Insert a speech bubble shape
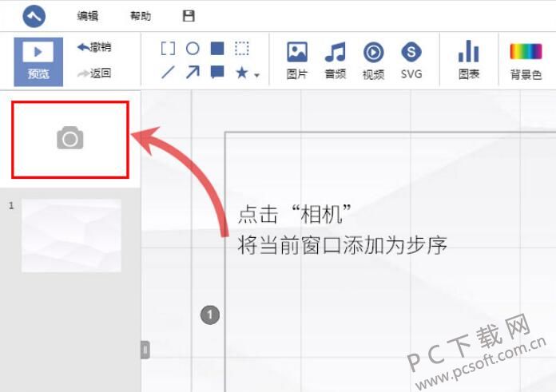This screenshot has height=392, width=556. [217, 73]
